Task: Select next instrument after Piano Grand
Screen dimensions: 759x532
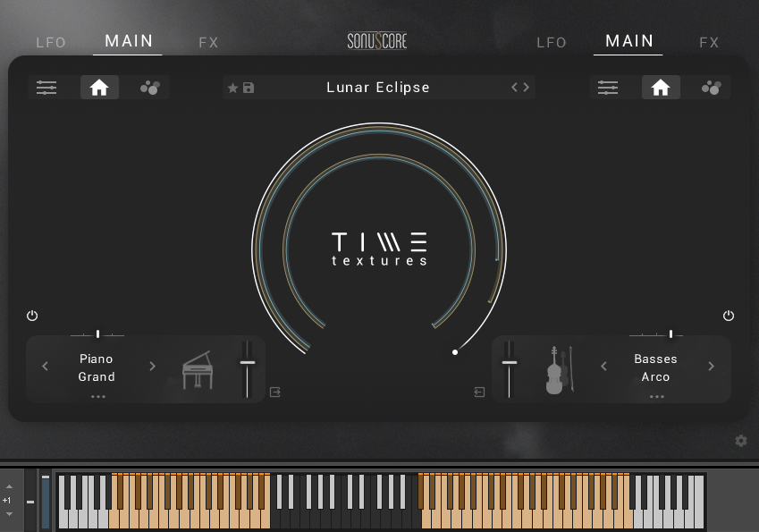Action: pos(153,367)
